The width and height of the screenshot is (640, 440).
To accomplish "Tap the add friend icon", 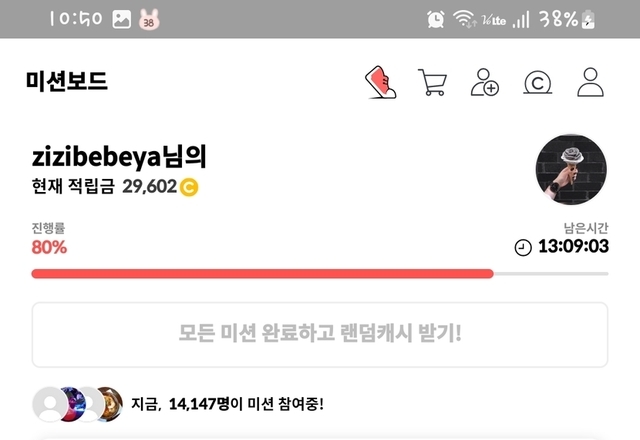I will 485,82.
